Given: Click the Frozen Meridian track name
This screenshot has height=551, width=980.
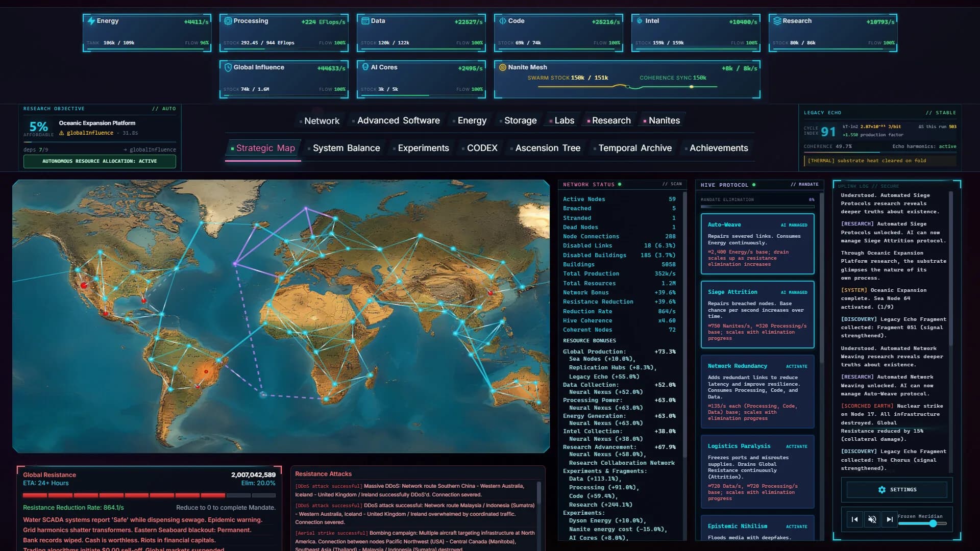Looking at the screenshot, I should tap(920, 517).
